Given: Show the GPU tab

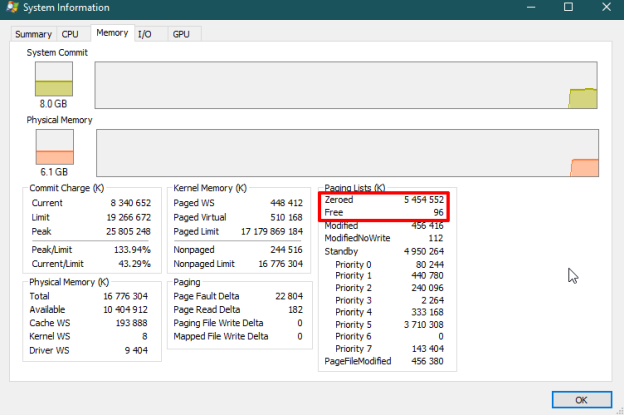Looking at the screenshot, I should [181, 34].
